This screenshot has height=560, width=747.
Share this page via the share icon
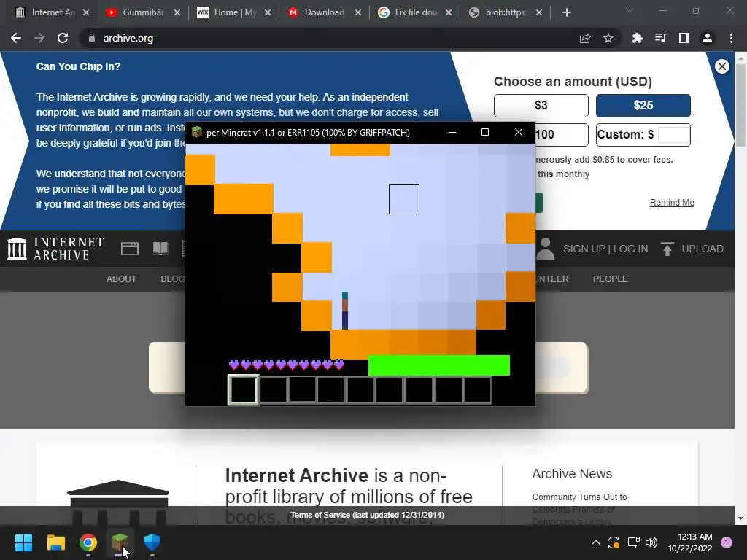[x=585, y=39]
